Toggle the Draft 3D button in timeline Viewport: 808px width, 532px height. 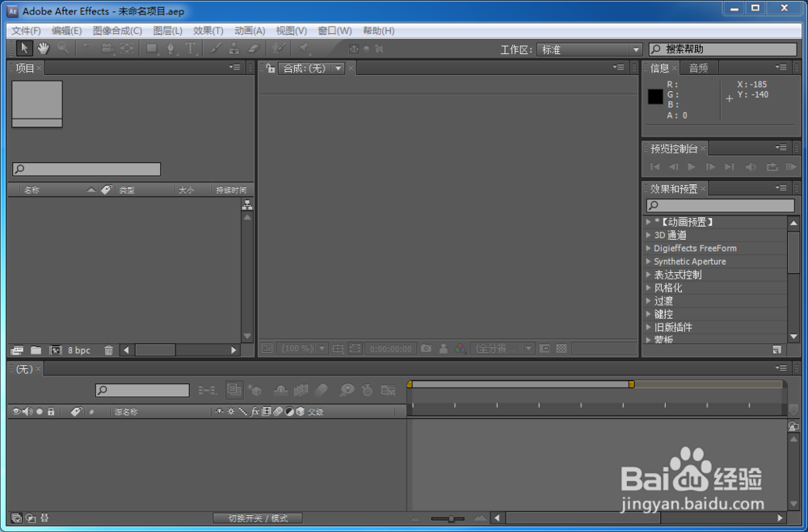(x=255, y=391)
